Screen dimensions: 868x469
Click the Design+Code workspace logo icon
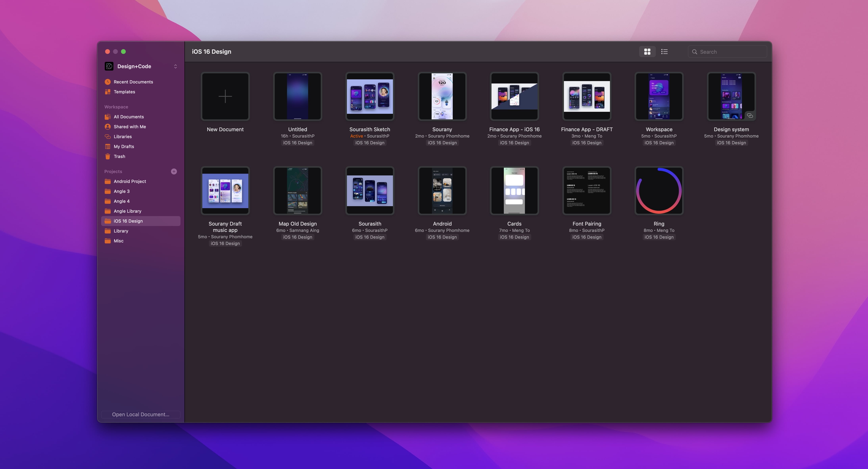coord(109,66)
